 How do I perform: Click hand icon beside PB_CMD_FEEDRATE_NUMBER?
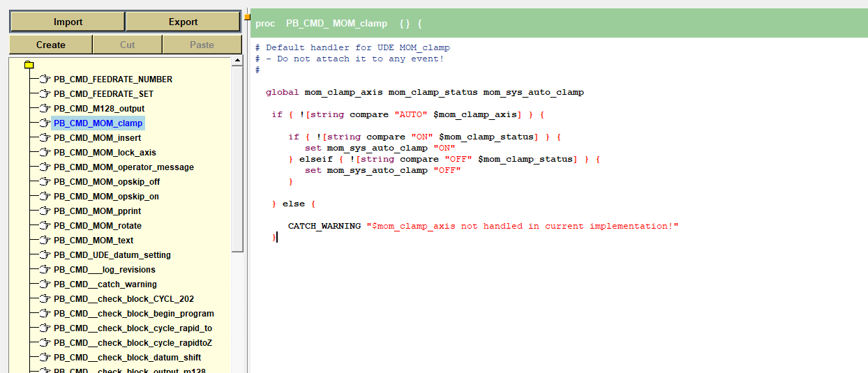pyautogui.click(x=45, y=79)
